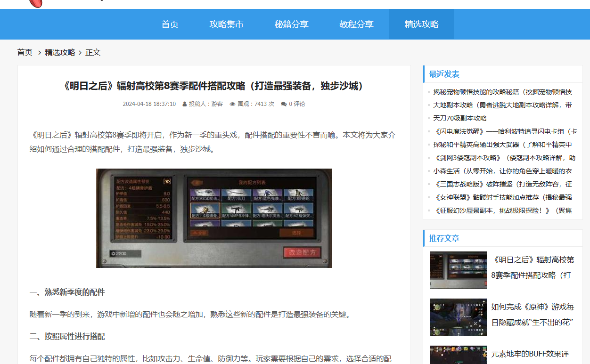Screen dimensions: 590x364
Task: Click the eye icon beside 围观 count
Action: click(x=232, y=104)
